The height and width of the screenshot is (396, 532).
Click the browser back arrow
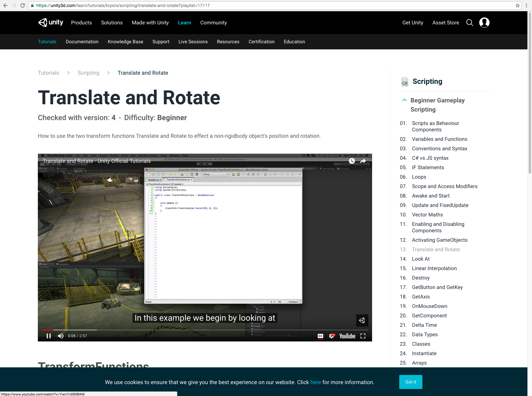pos(5,5)
